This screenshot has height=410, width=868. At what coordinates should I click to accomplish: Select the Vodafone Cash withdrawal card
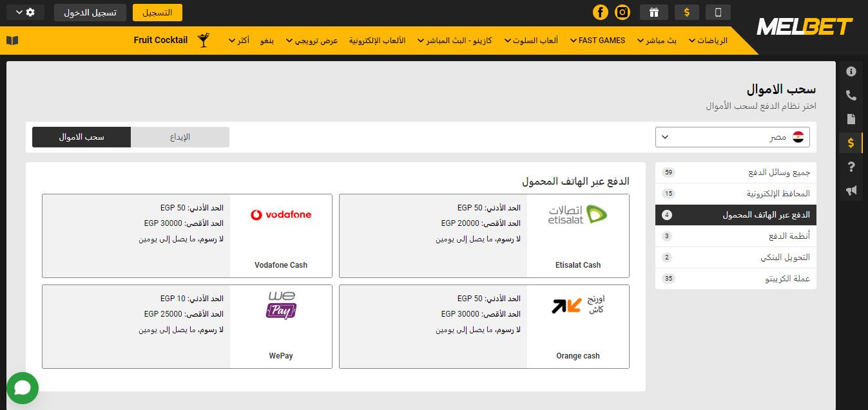(187, 236)
